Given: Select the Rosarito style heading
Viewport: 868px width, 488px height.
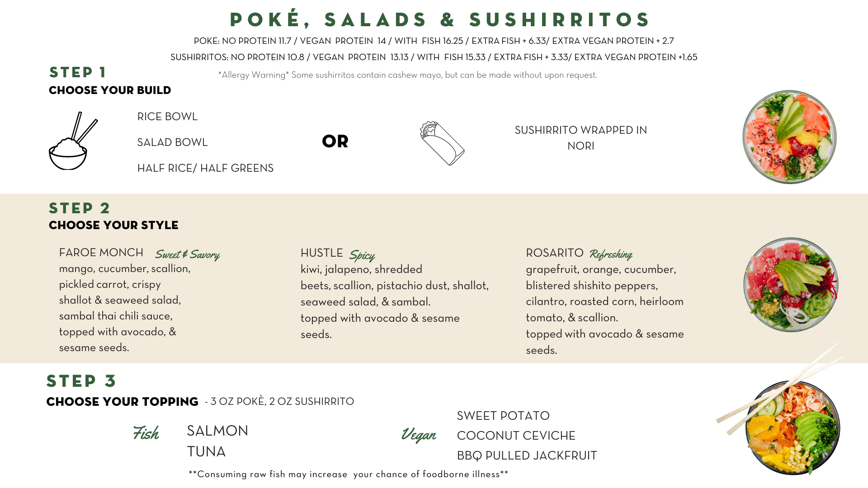Looking at the screenshot, I should pyautogui.click(x=554, y=253).
